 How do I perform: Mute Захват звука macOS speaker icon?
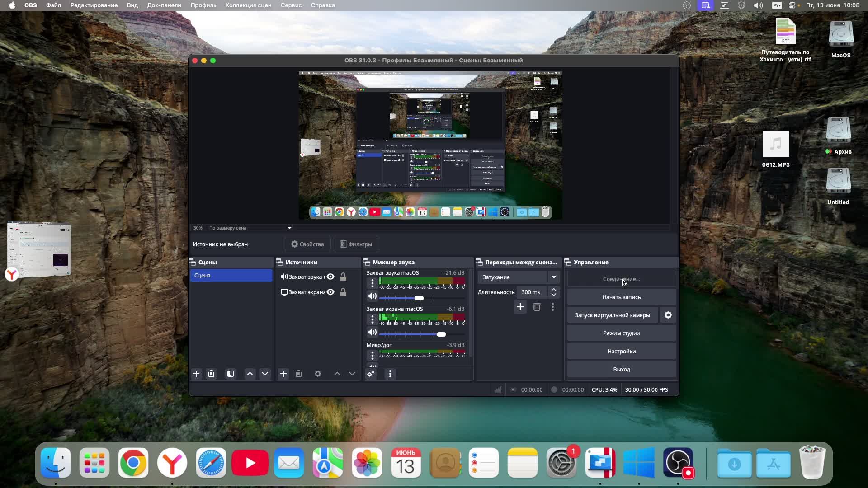click(372, 296)
